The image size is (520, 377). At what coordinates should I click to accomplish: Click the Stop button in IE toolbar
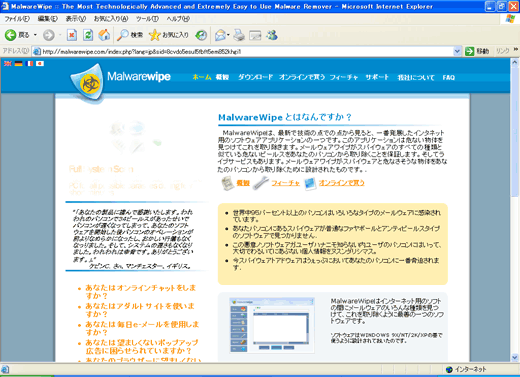pyautogui.click(x=72, y=35)
